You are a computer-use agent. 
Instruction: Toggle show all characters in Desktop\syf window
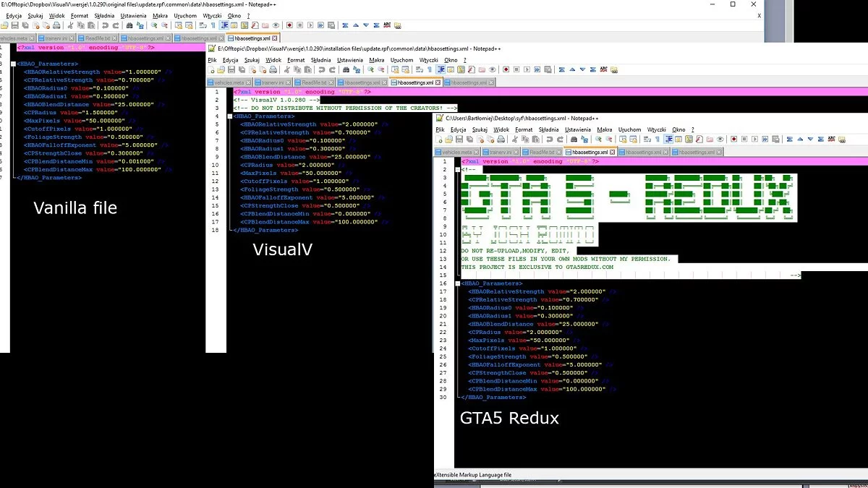pos(658,139)
